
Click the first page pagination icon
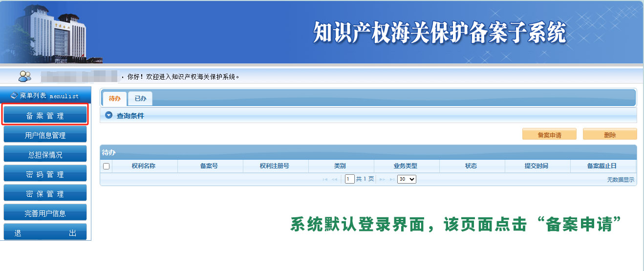click(325, 180)
